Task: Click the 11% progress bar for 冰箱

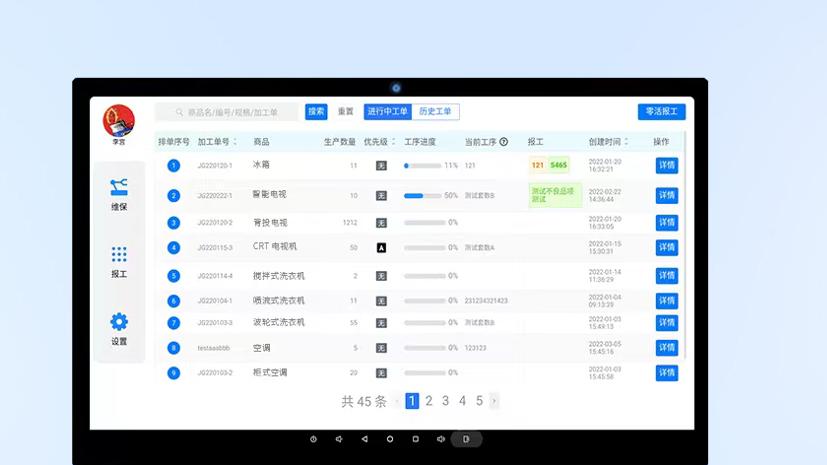Action: [422, 166]
